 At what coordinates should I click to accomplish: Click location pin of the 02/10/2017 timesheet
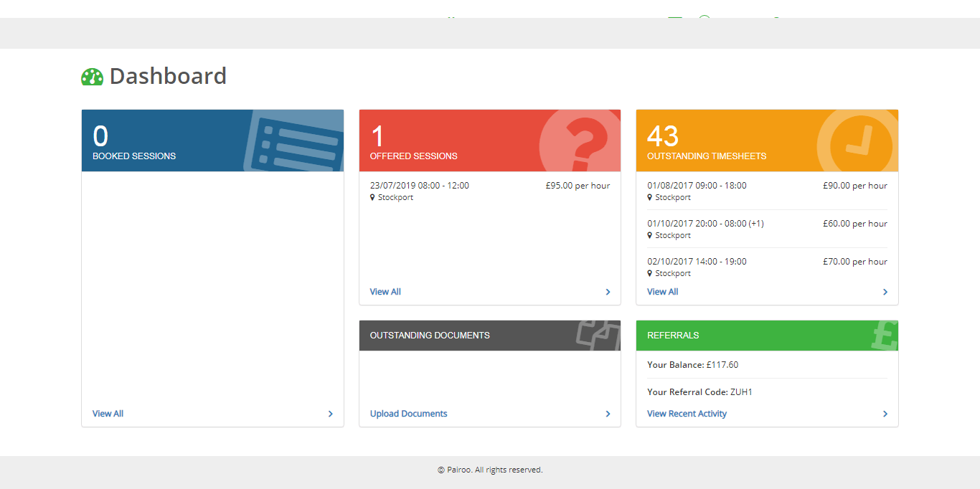click(650, 273)
